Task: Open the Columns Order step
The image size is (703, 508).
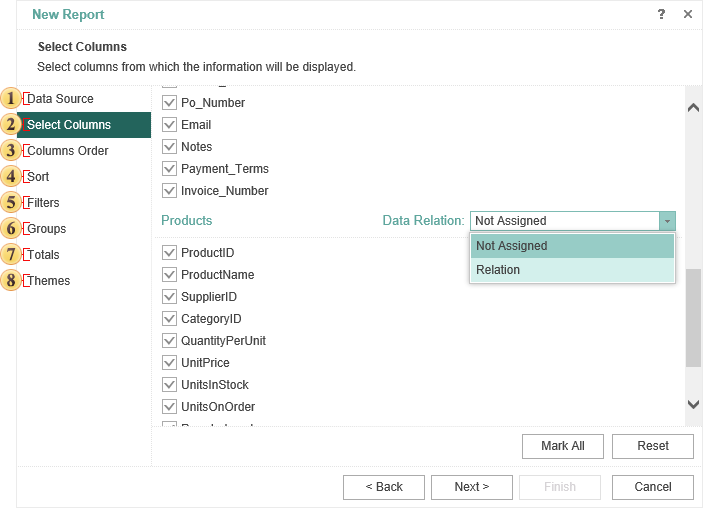Action: tap(67, 151)
